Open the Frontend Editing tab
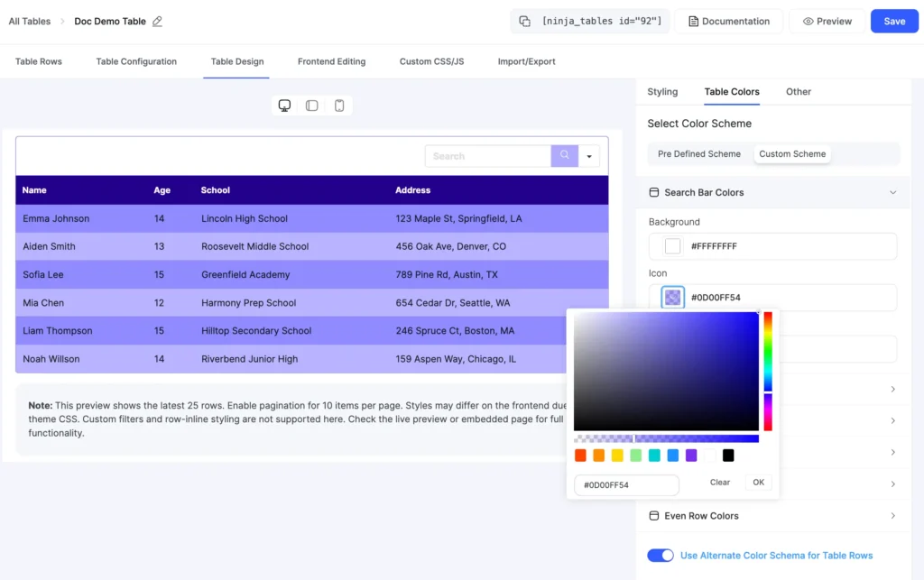 pyautogui.click(x=331, y=61)
